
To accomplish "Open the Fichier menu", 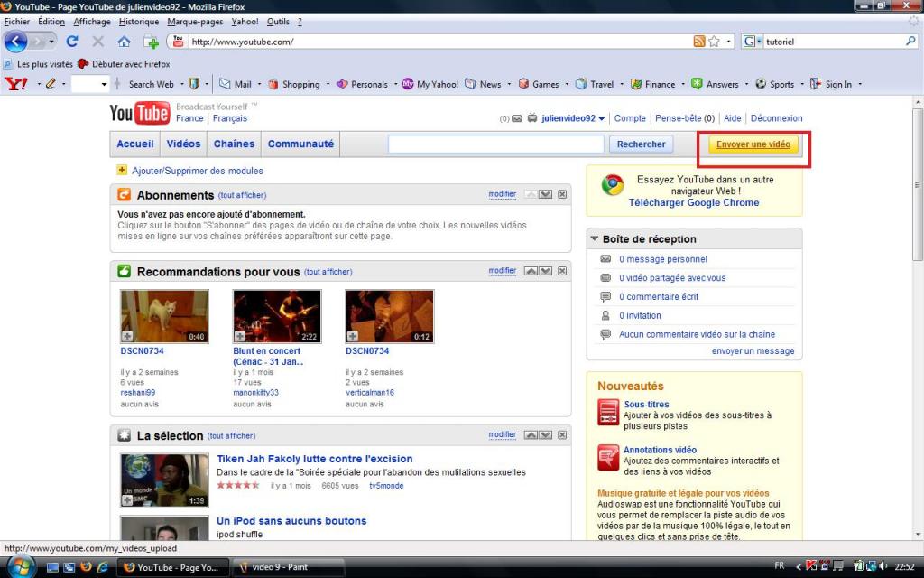I will click(x=17, y=22).
